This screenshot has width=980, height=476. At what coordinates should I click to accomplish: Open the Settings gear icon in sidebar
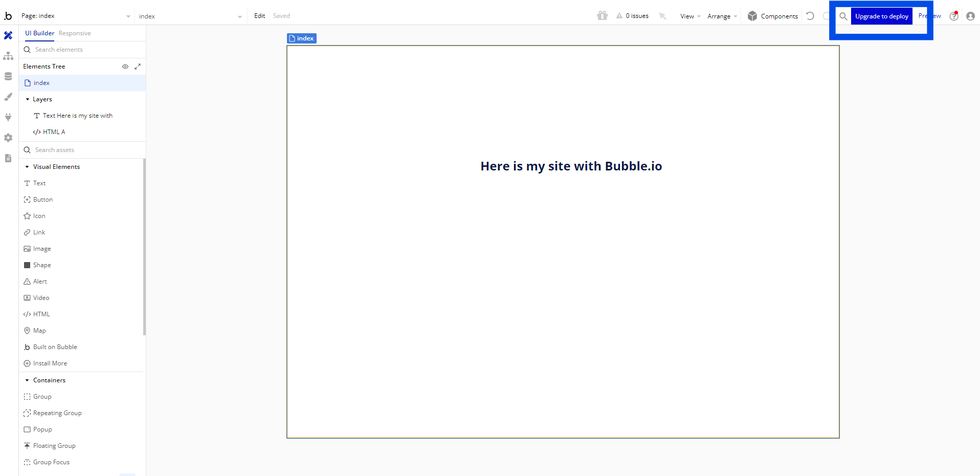click(x=8, y=138)
